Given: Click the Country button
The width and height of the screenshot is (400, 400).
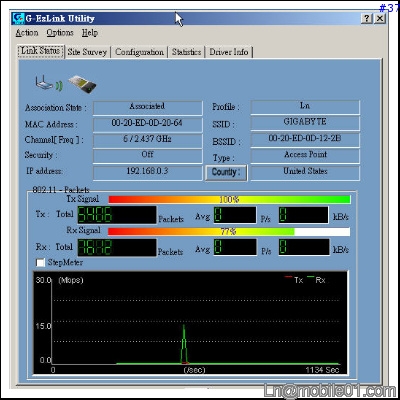Looking at the screenshot, I should 226,172.
